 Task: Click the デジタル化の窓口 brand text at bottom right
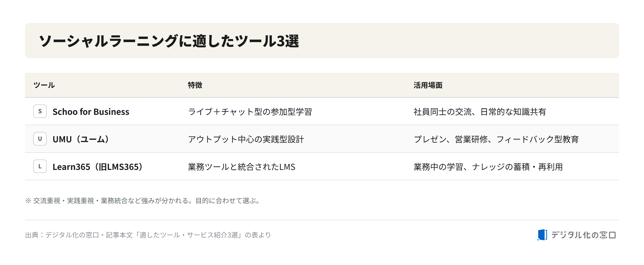point(583,235)
